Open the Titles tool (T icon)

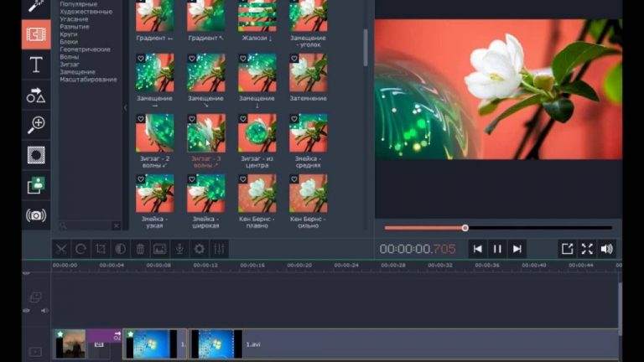[36, 65]
